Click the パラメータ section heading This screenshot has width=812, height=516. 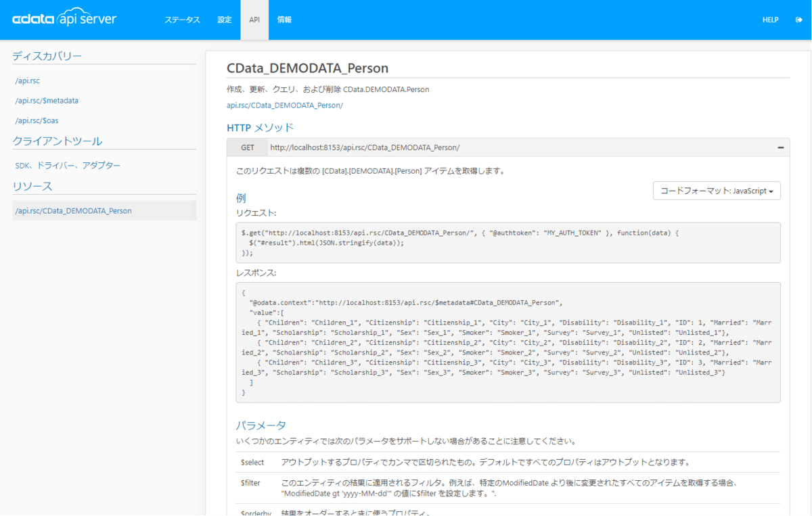tap(261, 425)
